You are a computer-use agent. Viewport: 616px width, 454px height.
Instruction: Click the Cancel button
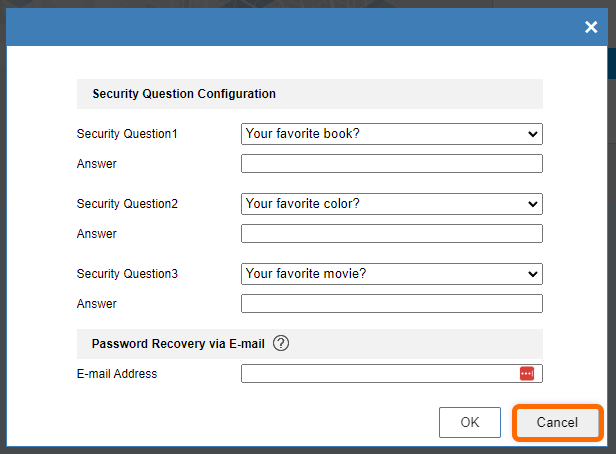(x=557, y=422)
